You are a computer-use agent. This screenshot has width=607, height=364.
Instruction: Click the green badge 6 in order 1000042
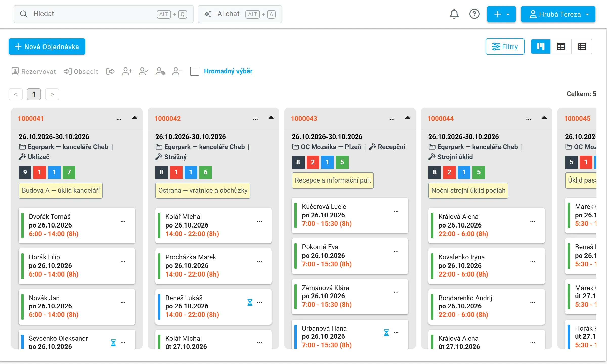[x=206, y=172]
